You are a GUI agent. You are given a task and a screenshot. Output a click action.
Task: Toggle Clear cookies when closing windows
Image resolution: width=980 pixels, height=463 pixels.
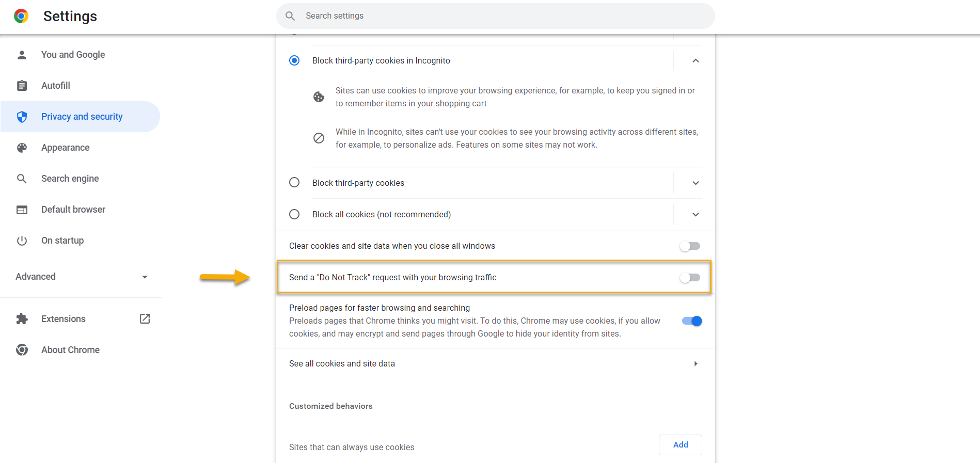(x=690, y=246)
